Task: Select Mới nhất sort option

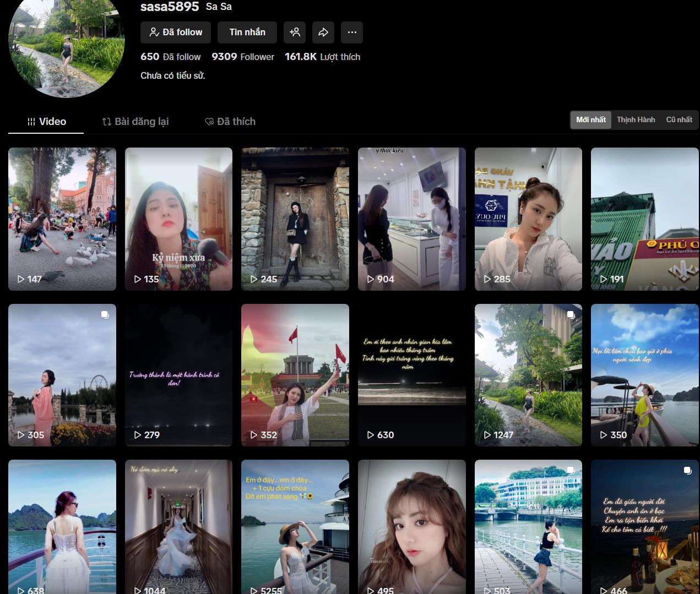Action: (590, 119)
